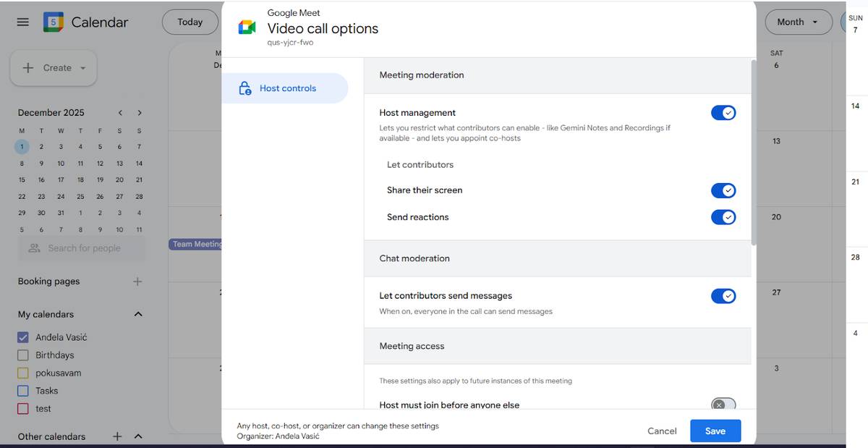Click the Host controls lock icon
868x448 pixels.
(x=245, y=88)
